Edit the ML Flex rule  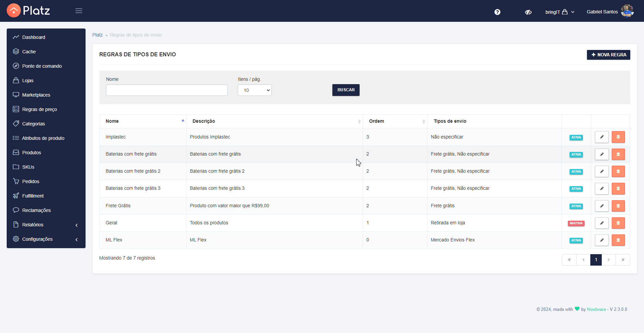pyautogui.click(x=602, y=240)
